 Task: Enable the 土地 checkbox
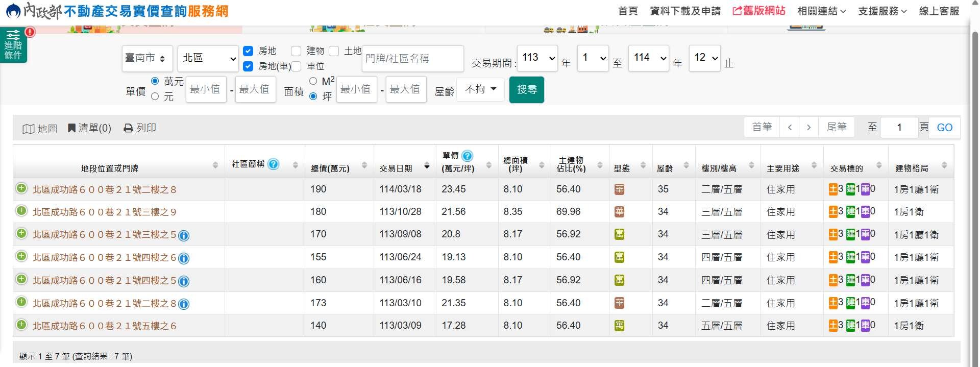[334, 51]
